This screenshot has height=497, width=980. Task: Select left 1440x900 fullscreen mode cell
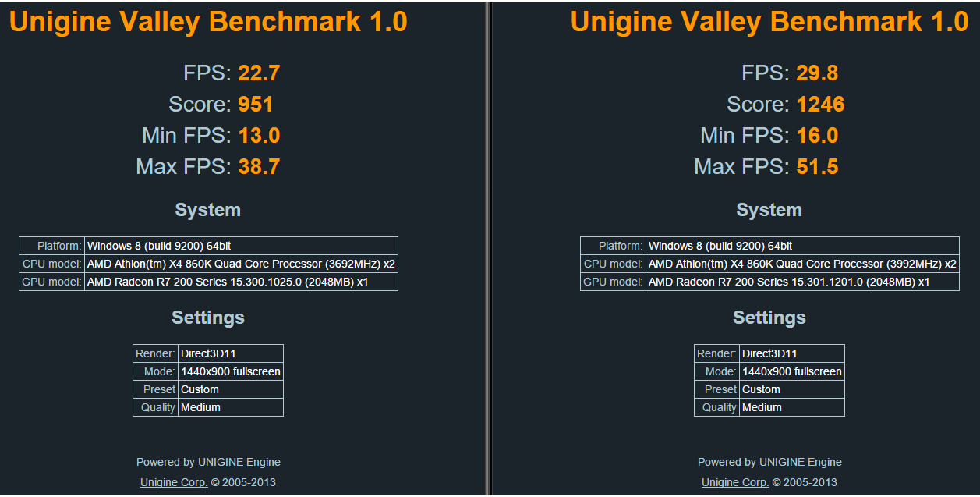[231, 371]
